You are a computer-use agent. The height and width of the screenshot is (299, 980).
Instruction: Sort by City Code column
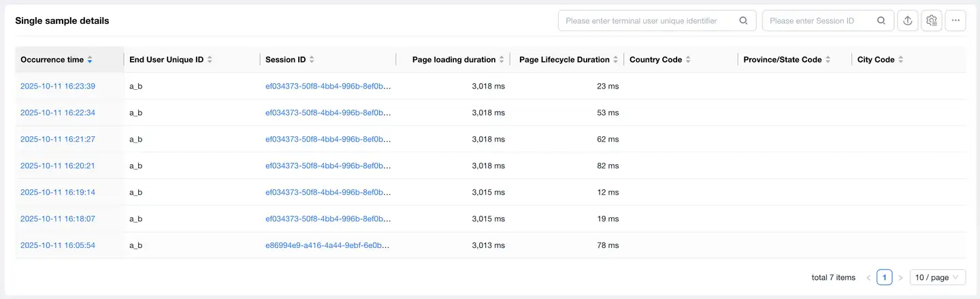point(900,60)
